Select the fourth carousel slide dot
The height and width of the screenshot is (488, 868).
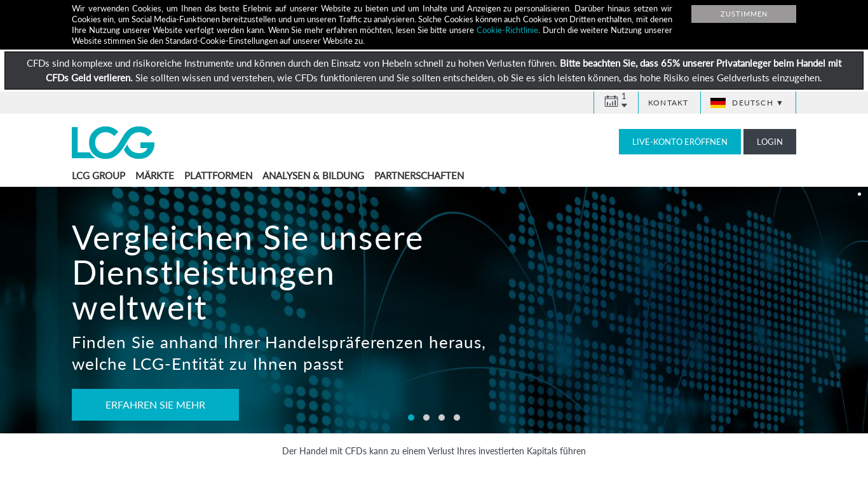click(x=457, y=417)
